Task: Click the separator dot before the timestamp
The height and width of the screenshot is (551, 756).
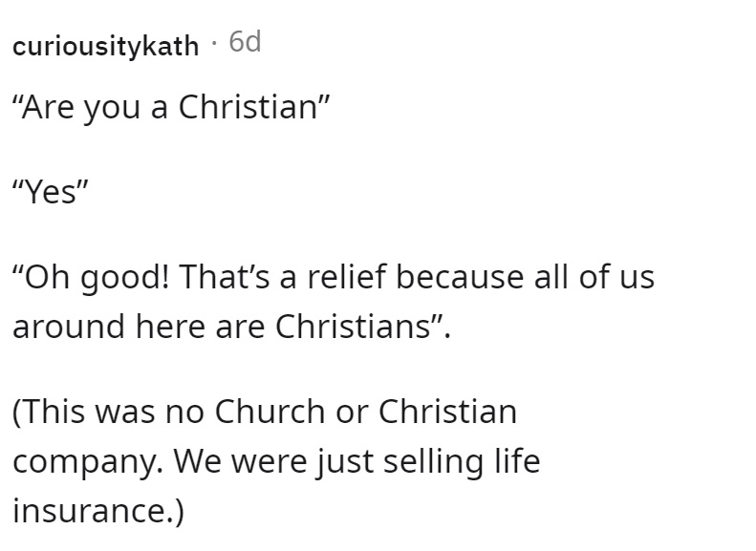Action: point(214,45)
